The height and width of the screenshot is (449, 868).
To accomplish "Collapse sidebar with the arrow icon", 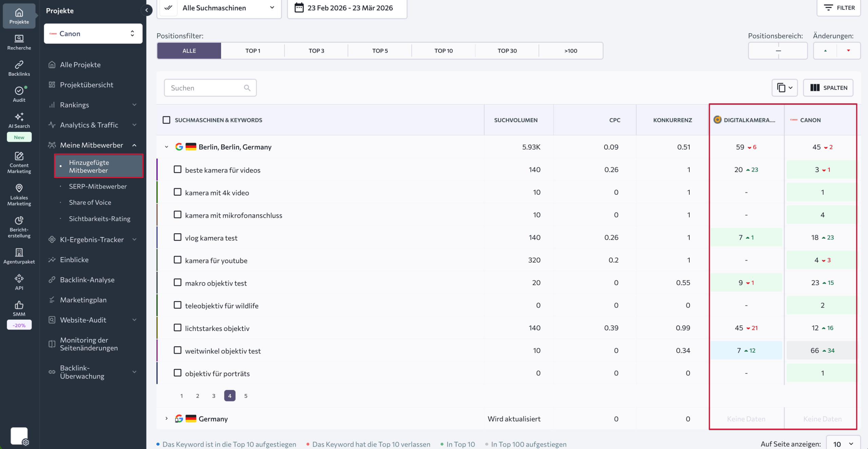I will (x=146, y=10).
